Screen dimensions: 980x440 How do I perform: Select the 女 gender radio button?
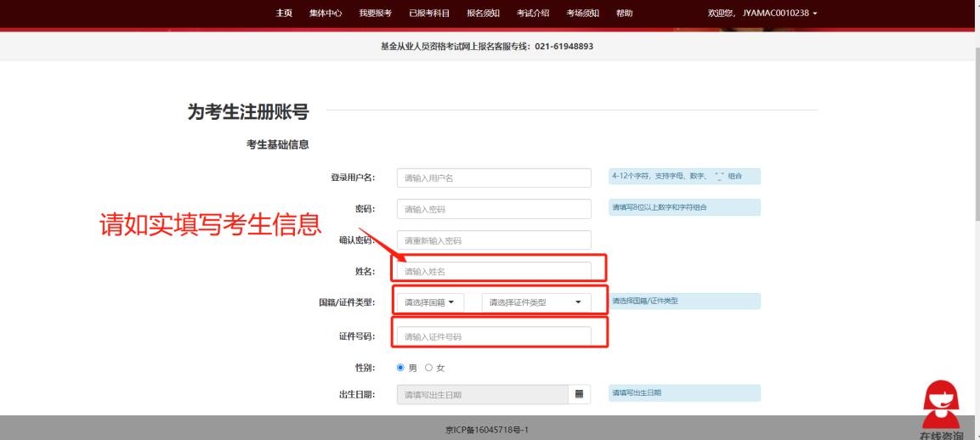pos(428,368)
